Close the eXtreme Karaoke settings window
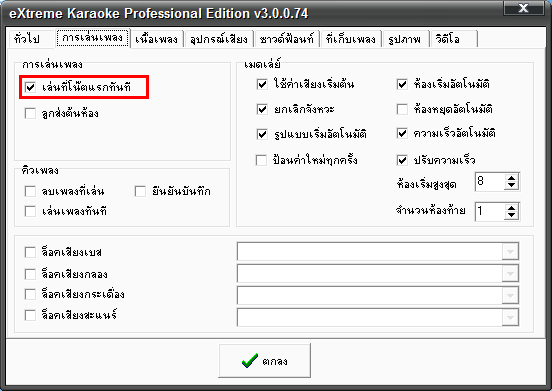This screenshot has width=552, height=391. (524, 8)
